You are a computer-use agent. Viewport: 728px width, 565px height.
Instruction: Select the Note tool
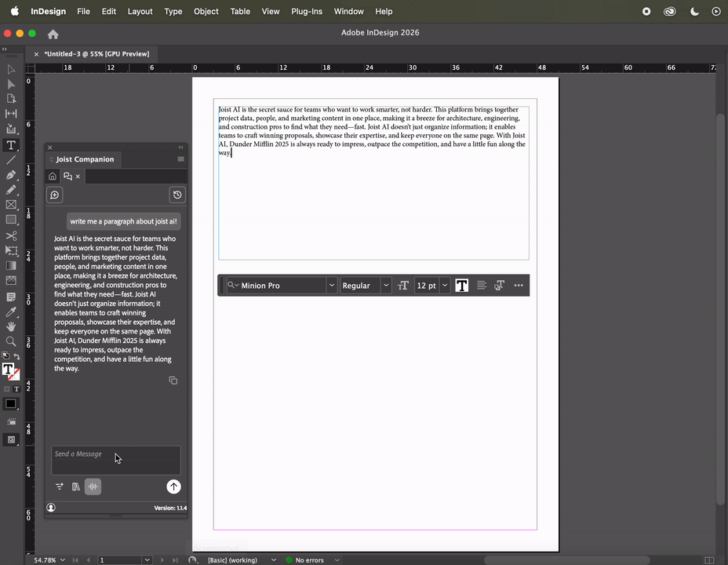[11, 297]
